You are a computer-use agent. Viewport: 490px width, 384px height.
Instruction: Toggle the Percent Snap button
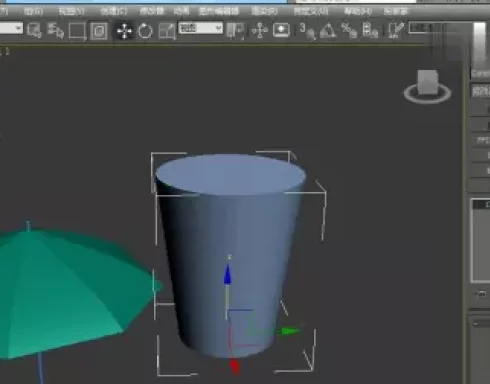click(x=349, y=30)
